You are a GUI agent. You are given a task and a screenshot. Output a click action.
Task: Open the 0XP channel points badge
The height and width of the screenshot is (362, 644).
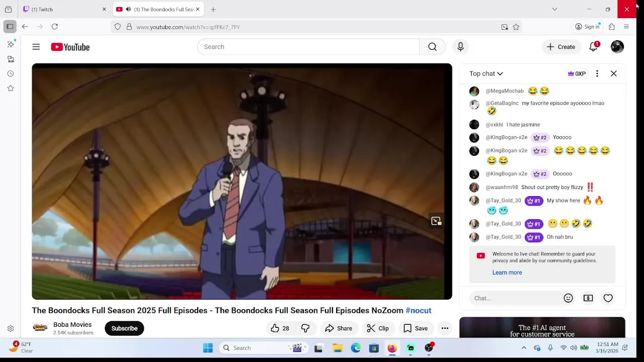[577, 73]
